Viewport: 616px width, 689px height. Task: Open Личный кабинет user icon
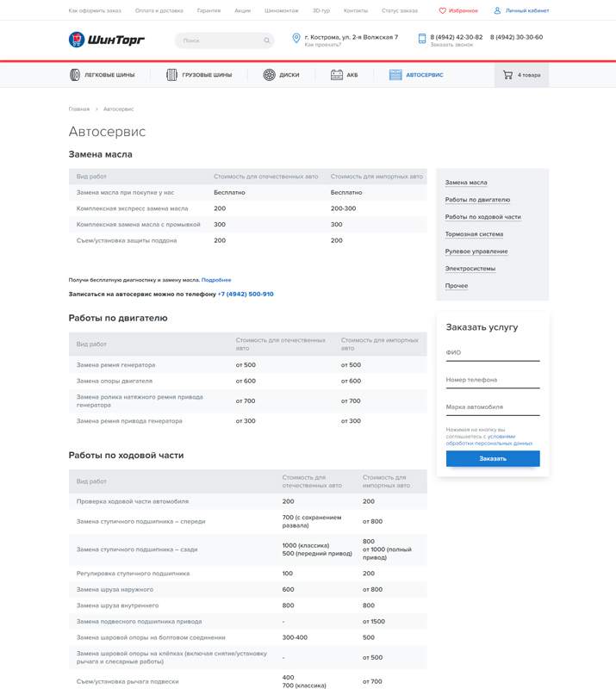click(497, 11)
